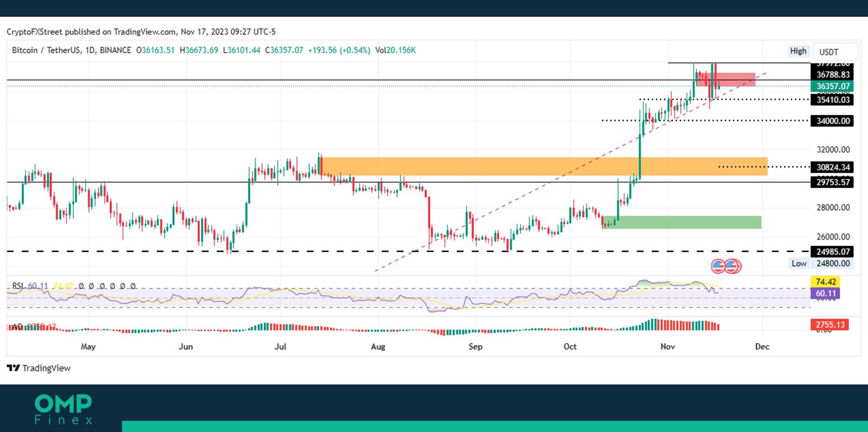Click the low value L36101.44
The image size is (868, 432).
coord(241,50)
